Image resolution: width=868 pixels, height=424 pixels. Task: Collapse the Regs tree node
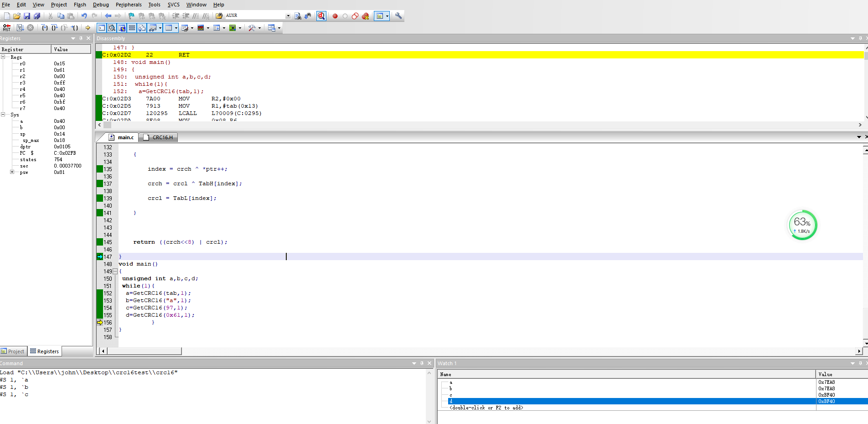point(3,57)
